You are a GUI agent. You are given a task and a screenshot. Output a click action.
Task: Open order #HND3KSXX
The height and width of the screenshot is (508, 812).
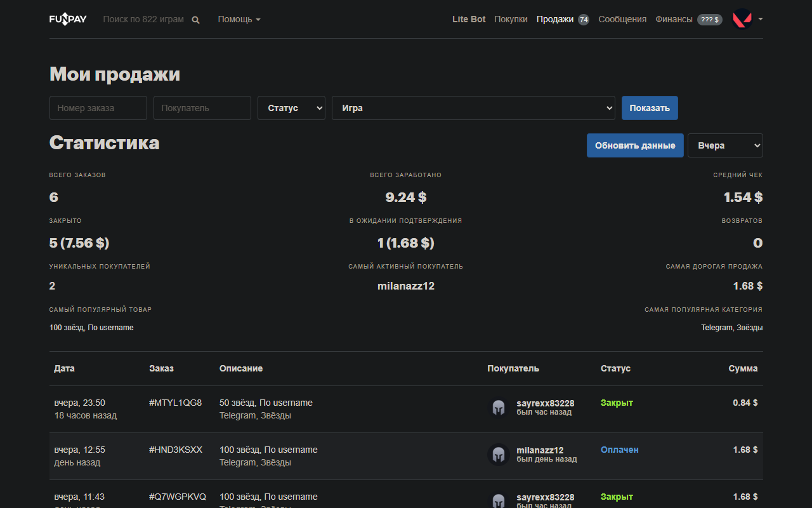(176, 450)
